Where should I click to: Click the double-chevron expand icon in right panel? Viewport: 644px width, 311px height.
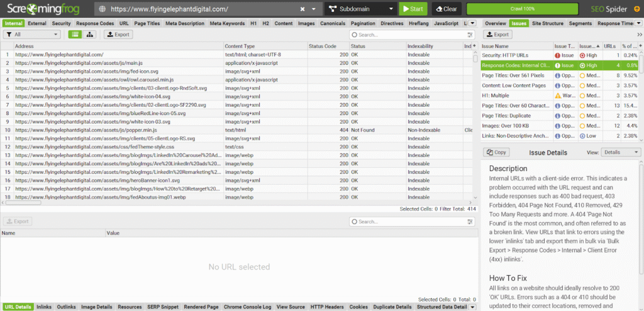point(639,35)
